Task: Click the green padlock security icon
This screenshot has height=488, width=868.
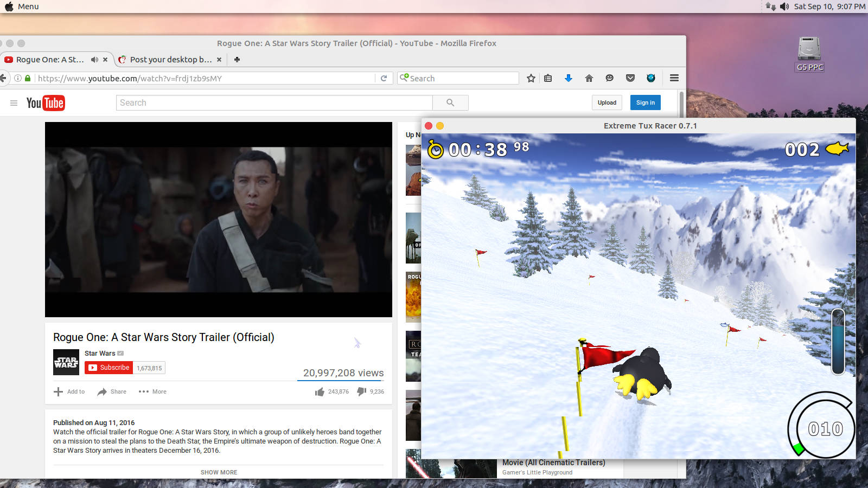Action: [28, 78]
